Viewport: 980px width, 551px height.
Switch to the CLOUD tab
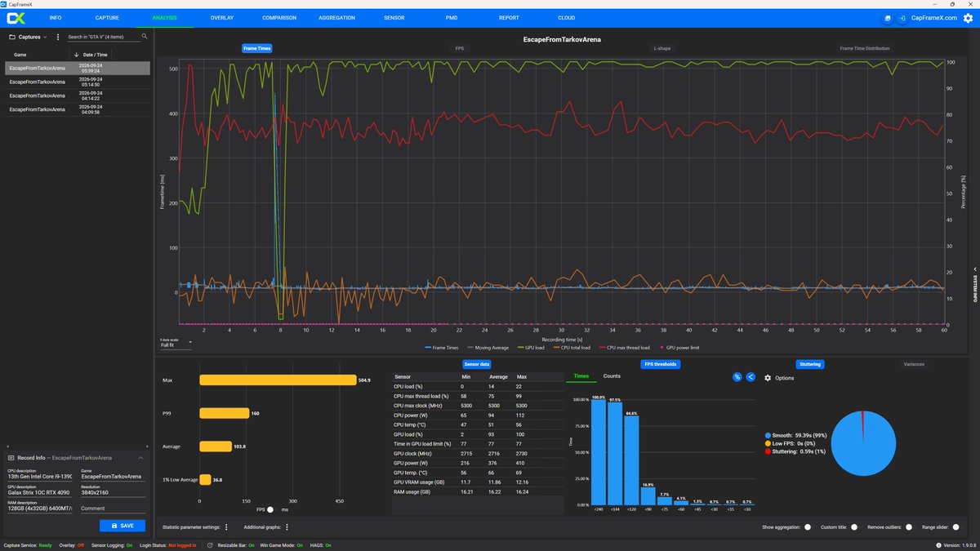pos(566,17)
